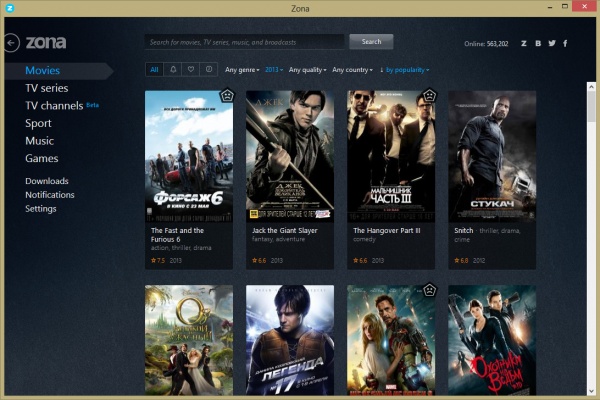Viewport: 600px width, 400px height.
Task: Open Settings in sidebar
Action: (x=41, y=209)
